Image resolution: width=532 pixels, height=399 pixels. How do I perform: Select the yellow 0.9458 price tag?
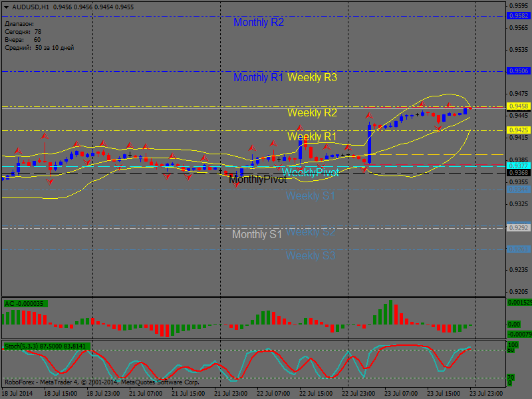pyautogui.click(x=518, y=106)
